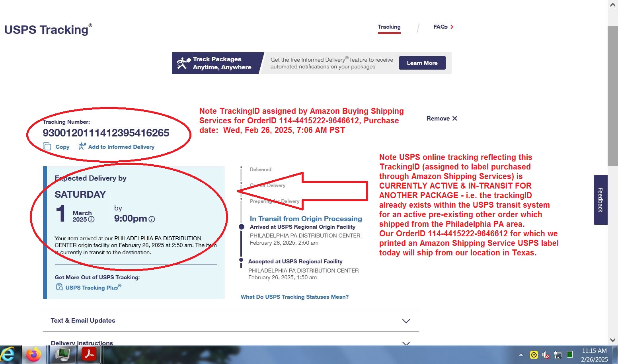Expand the Text & Email Updates section

(x=231, y=321)
